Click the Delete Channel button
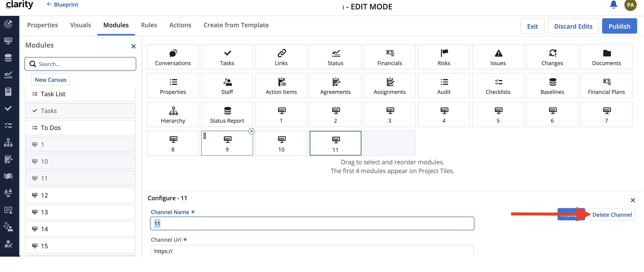This screenshot has width=644, height=272. point(612,215)
